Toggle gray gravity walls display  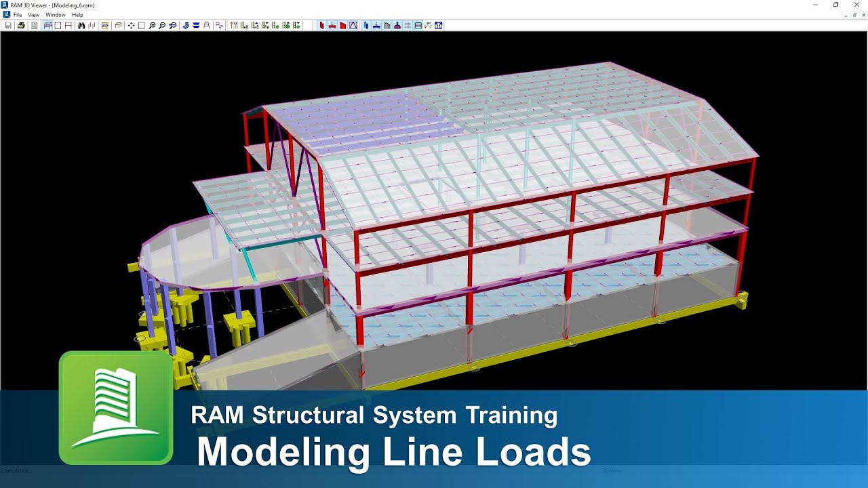387,26
